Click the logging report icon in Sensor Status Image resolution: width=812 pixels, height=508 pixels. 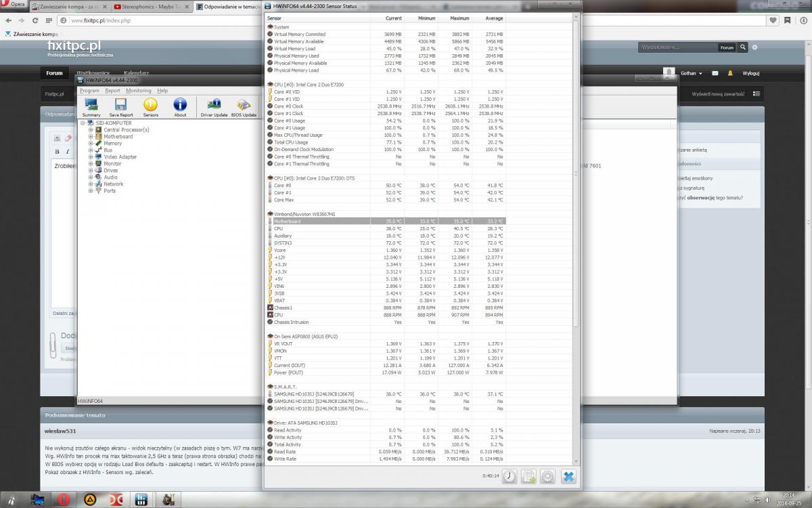coord(528,476)
